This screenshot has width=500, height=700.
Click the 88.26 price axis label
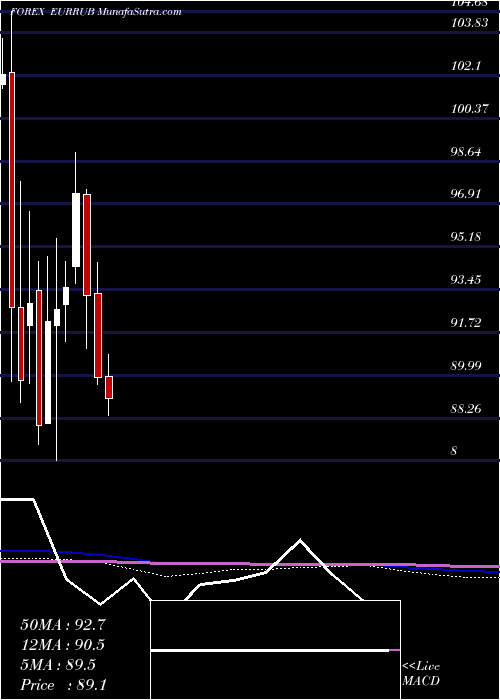466,408
